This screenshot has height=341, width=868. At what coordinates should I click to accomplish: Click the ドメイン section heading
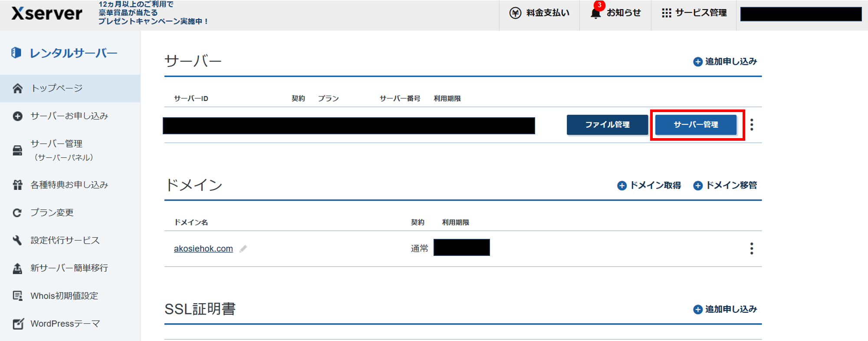[x=194, y=185]
